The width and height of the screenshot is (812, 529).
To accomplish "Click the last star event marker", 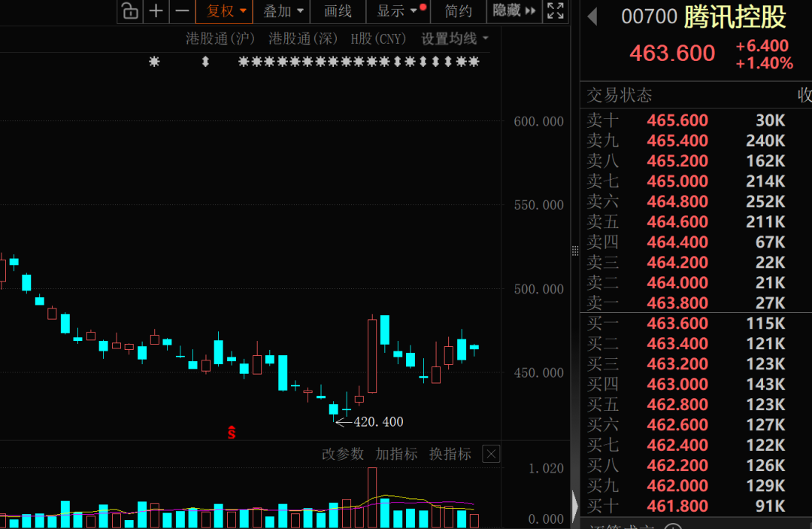I will (474, 62).
